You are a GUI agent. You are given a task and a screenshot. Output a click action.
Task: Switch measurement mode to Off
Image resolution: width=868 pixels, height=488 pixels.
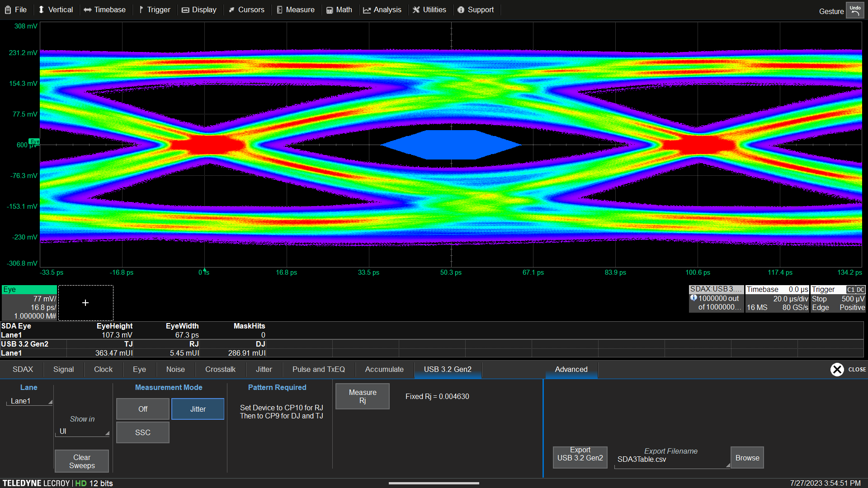pos(142,408)
